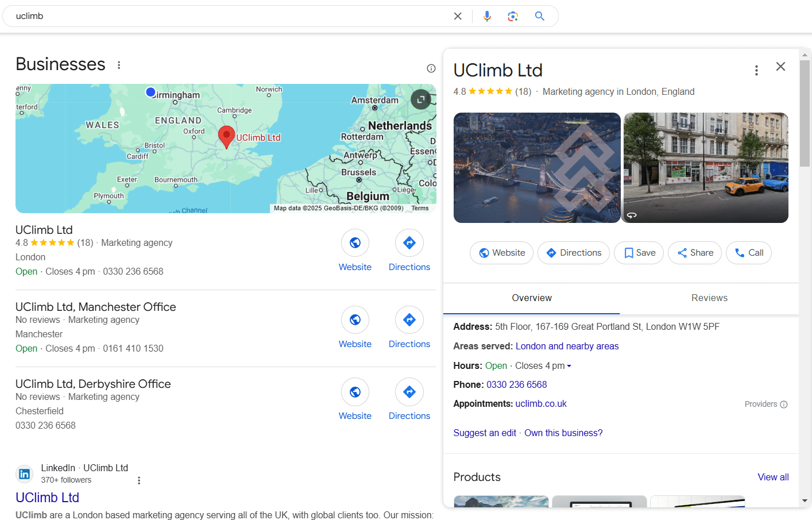Switch to the Reviews tab
This screenshot has width=812, height=520.
click(x=709, y=298)
